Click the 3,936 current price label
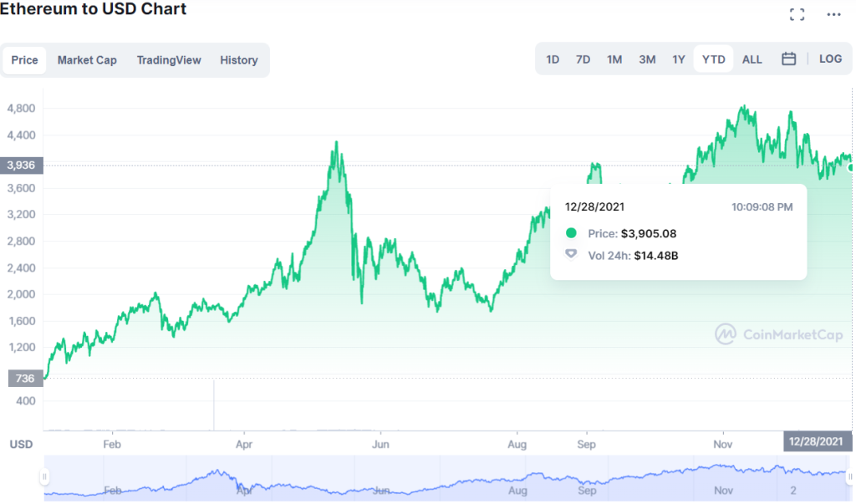The image size is (856, 504). click(21, 165)
